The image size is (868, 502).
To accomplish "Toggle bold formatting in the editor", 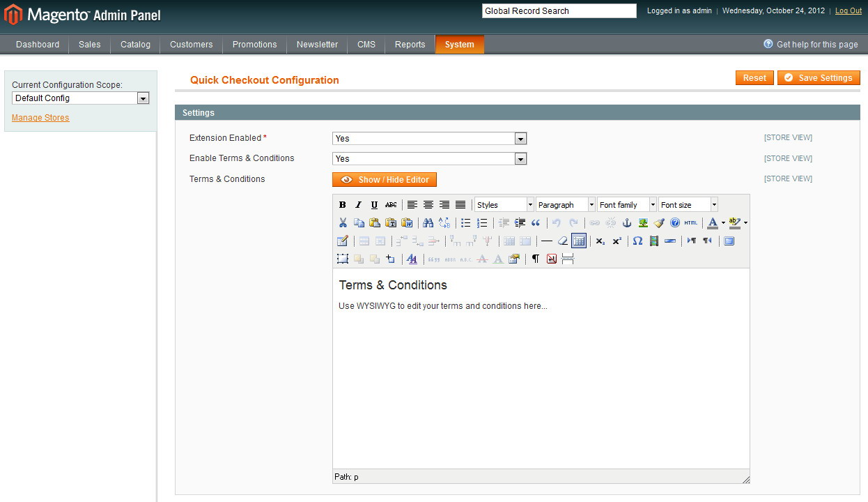I will pos(342,204).
